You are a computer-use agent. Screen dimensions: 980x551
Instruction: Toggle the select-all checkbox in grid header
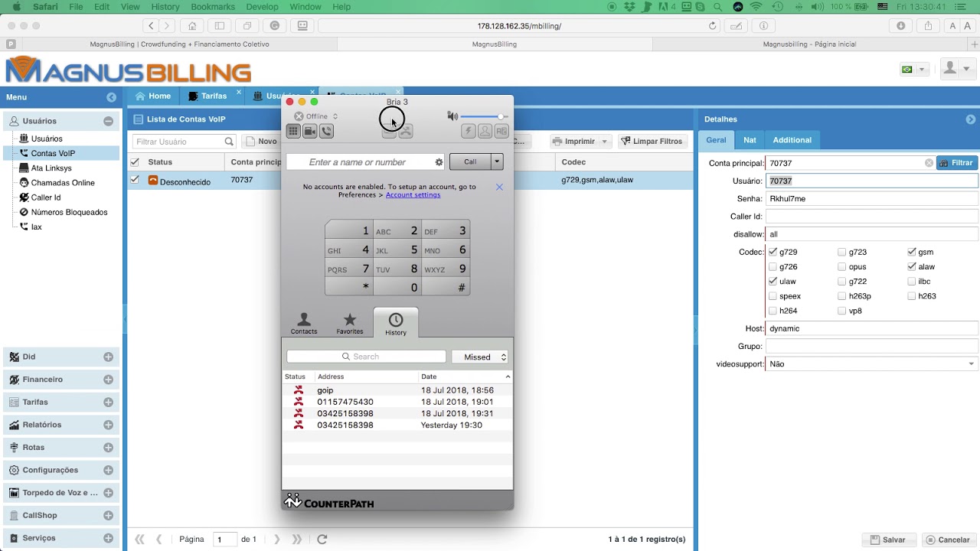pyautogui.click(x=135, y=162)
